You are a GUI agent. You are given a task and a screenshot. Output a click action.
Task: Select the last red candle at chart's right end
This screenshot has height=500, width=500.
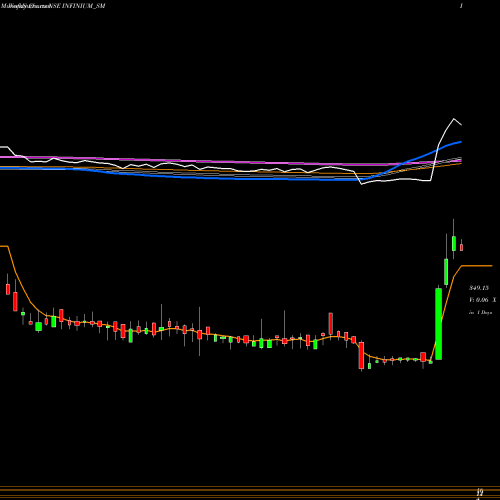point(462,247)
